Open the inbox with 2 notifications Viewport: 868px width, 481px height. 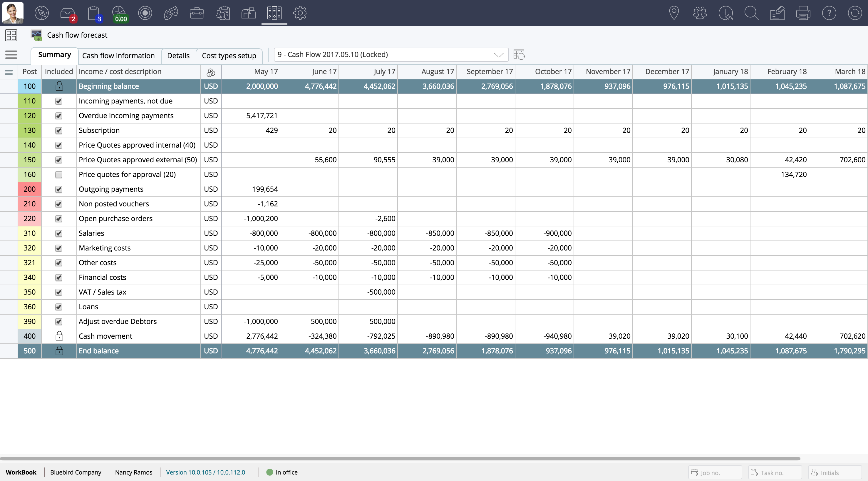point(68,13)
